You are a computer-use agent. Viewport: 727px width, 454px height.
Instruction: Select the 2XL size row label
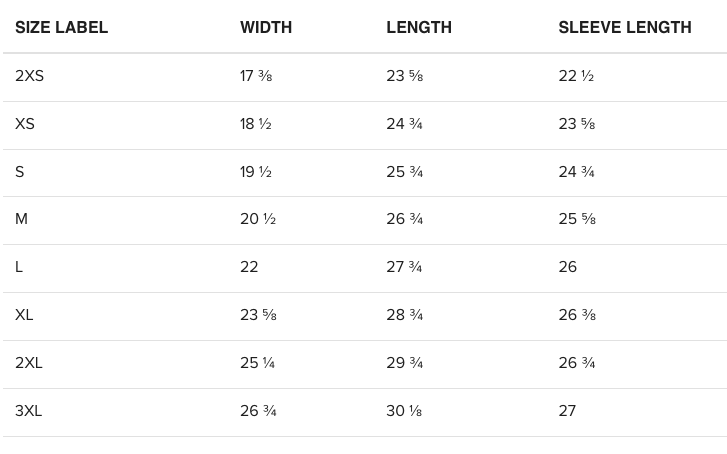(28, 363)
